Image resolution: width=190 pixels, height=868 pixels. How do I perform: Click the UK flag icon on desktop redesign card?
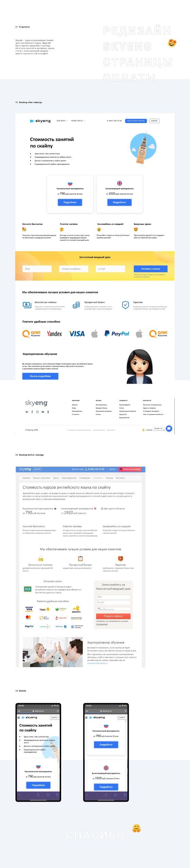point(119,183)
